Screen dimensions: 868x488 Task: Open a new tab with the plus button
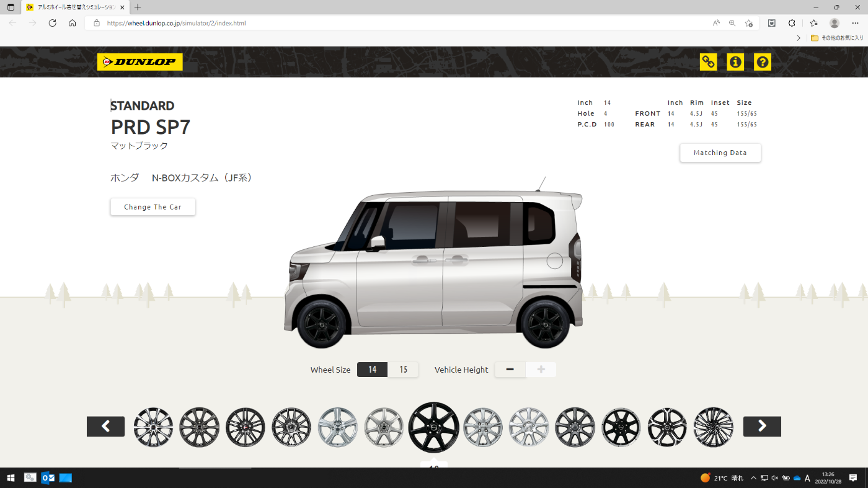tap(138, 7)
